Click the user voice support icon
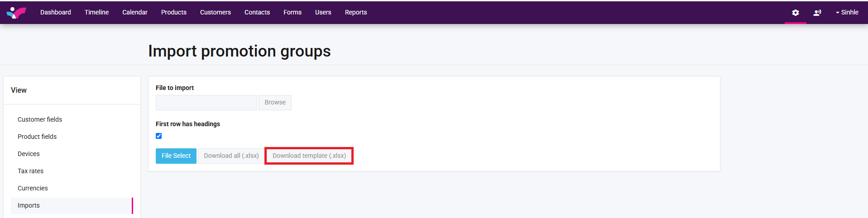This screenshot has height=218, width=868. click(x=817, y=13)
